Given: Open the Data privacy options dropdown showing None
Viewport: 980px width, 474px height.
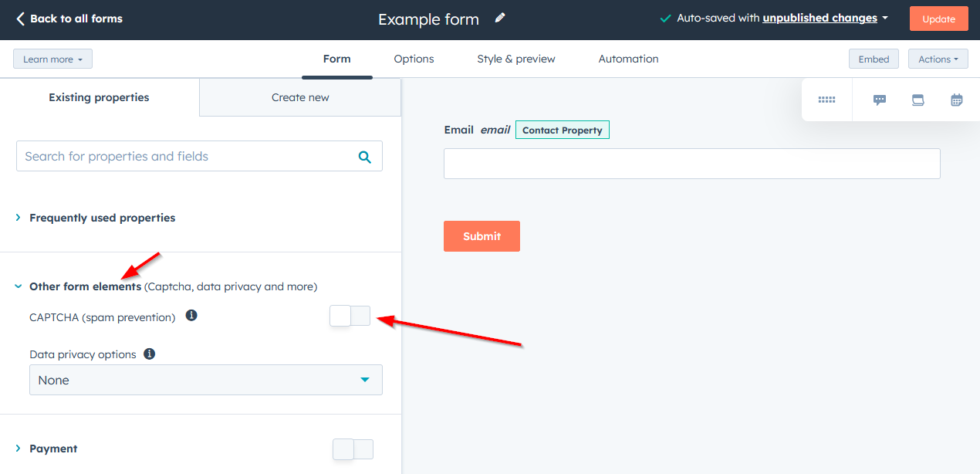Looking at the screenshot, I should pyautogui.click(x=205, y=380).
